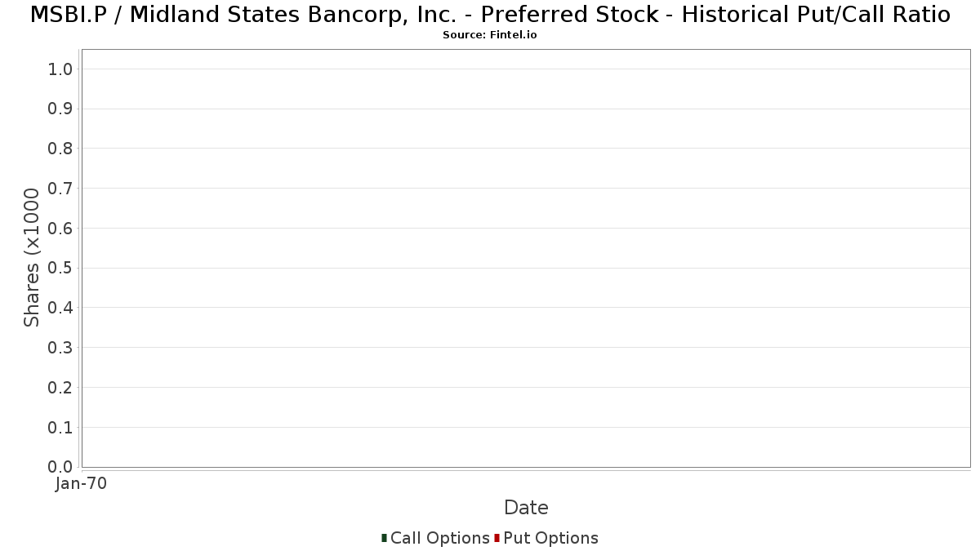This screenshot has width=980, height=551.
Task: Click the 0.6 y-axis tick label
Action: [x=61, y=229]
